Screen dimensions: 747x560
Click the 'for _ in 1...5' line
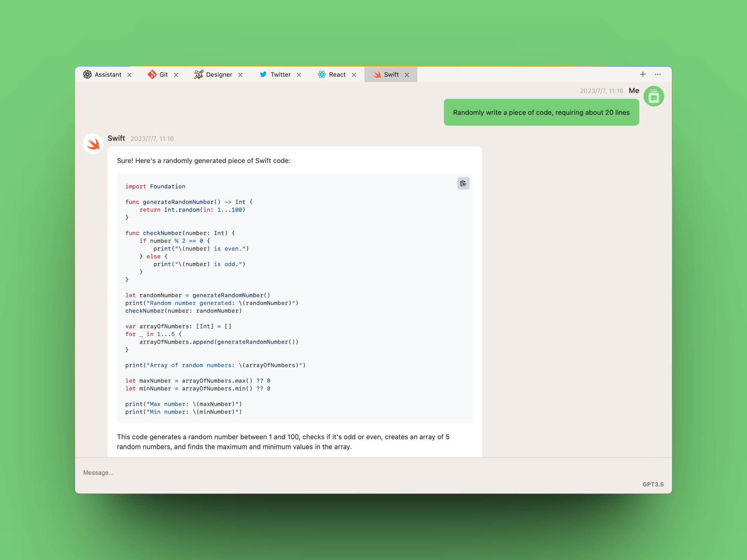pyautogui.click(x=153, y=334)
